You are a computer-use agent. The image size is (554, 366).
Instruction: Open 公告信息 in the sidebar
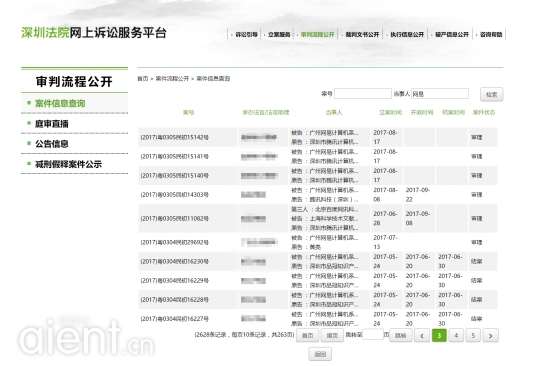point(52,144)
